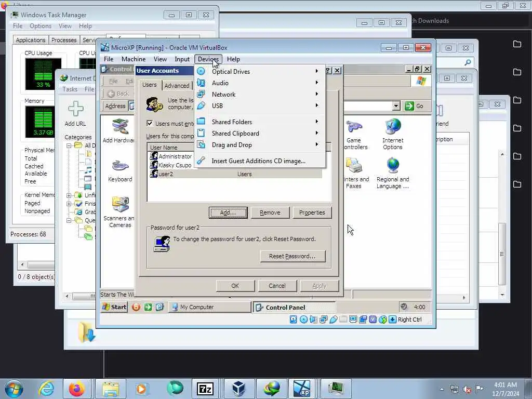
Task: Launch Internet Explorer from taskbar
Action: (46, 389)
